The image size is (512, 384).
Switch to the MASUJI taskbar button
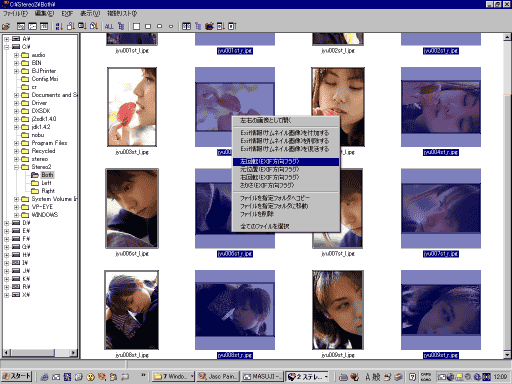[x=263, y=377]
